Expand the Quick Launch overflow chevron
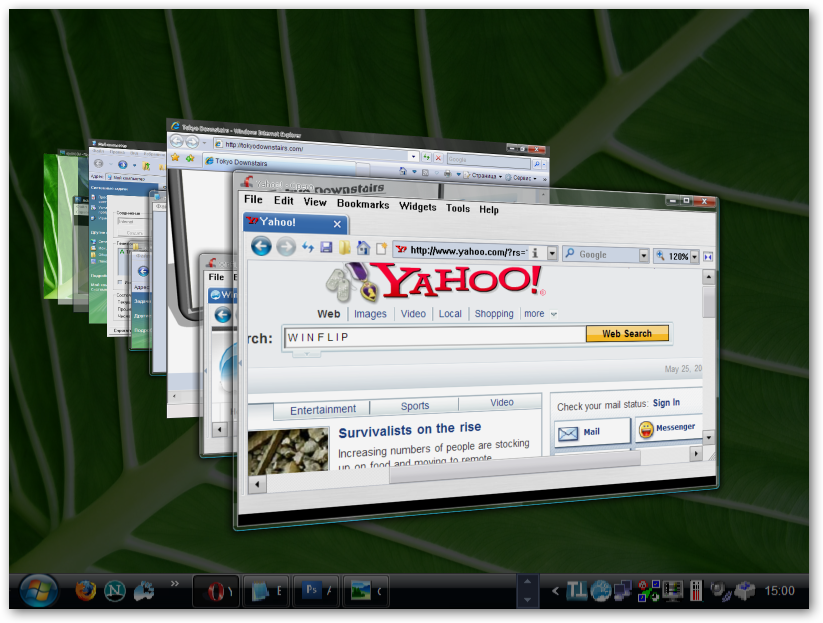The image size is (823, 623). pyautogui.click(x=175, y=583)
